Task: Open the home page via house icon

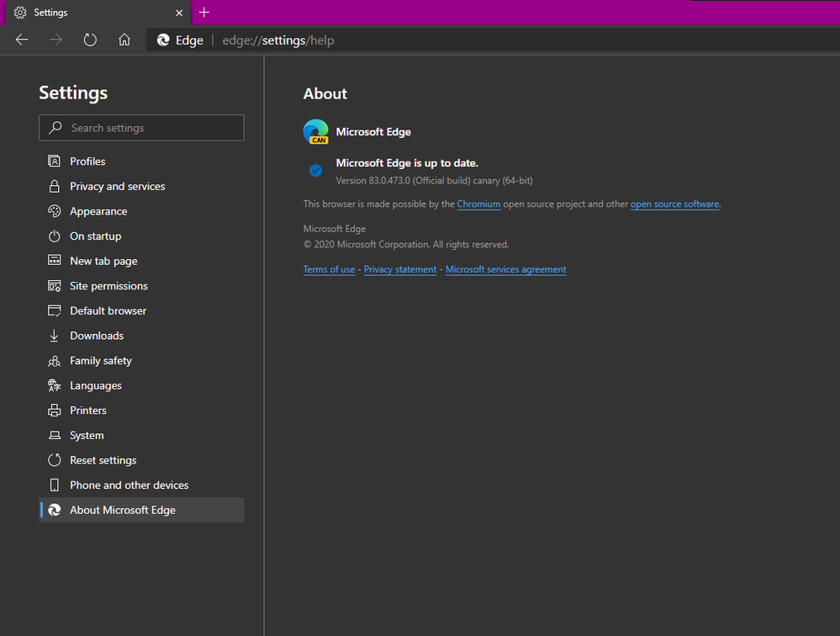Action: click(124, 40)
